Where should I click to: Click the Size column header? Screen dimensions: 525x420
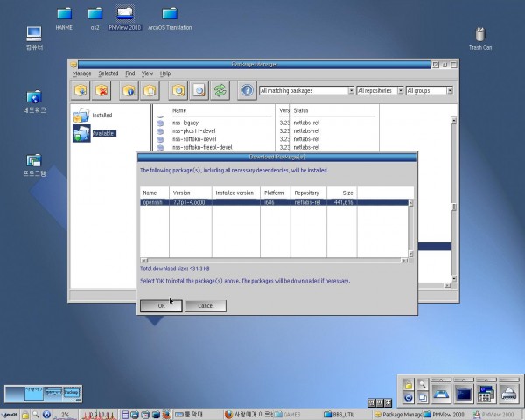click(x=347, y=192)
